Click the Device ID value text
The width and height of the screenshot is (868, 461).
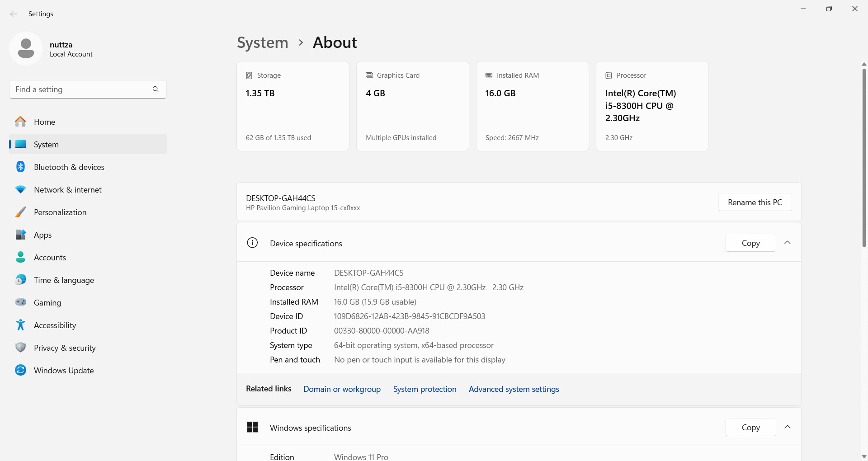[x=410, y=316]
